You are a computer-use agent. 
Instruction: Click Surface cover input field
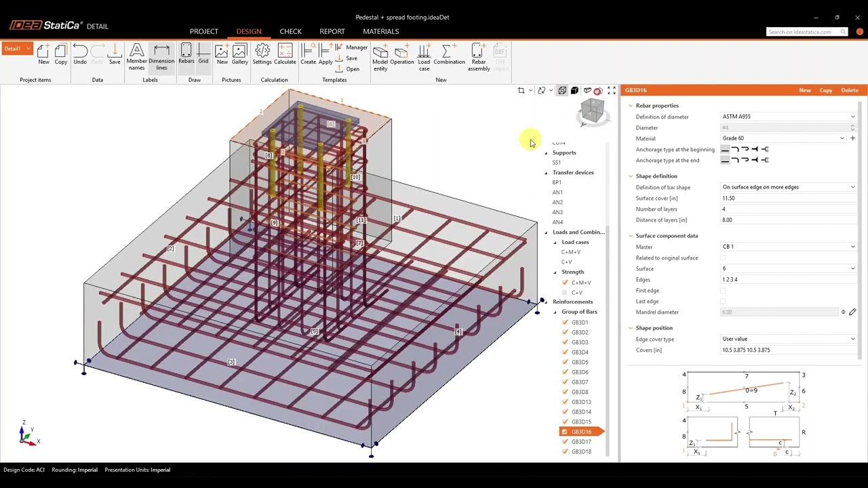pos(789,198)
